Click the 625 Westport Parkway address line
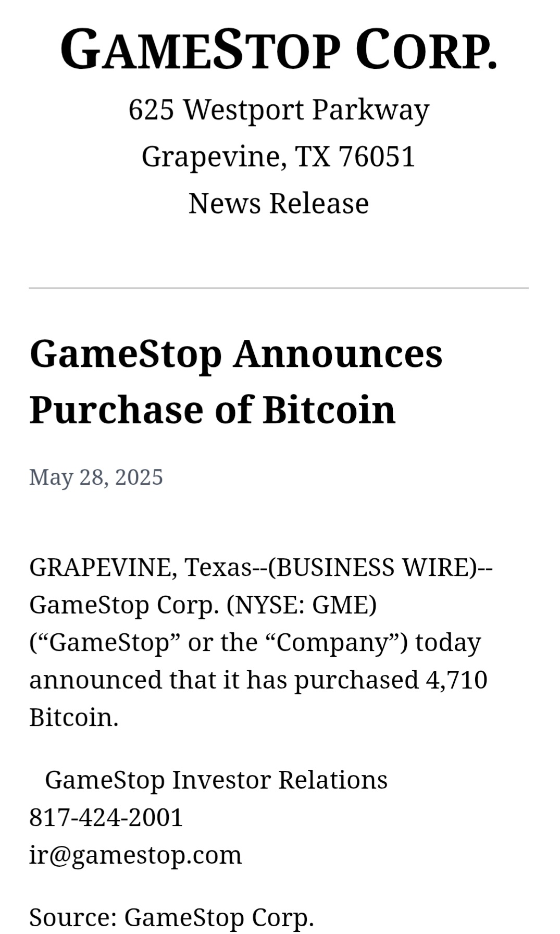The image size is (560, 934). (x=279, y=110)
